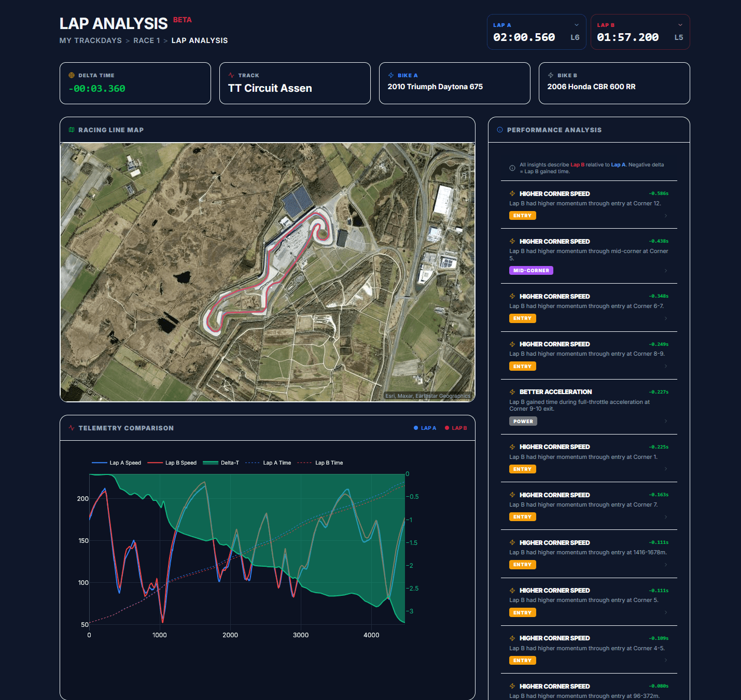Click the L5 lap label
Image resolution: width=741 pixels, height=700 pixels.
point(679,37)
